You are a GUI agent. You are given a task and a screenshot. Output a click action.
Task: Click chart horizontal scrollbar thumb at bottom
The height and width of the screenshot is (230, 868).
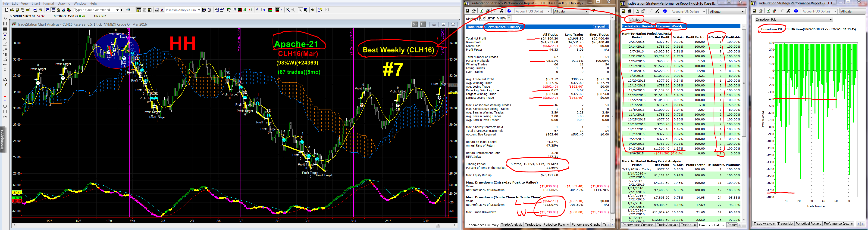438,225
